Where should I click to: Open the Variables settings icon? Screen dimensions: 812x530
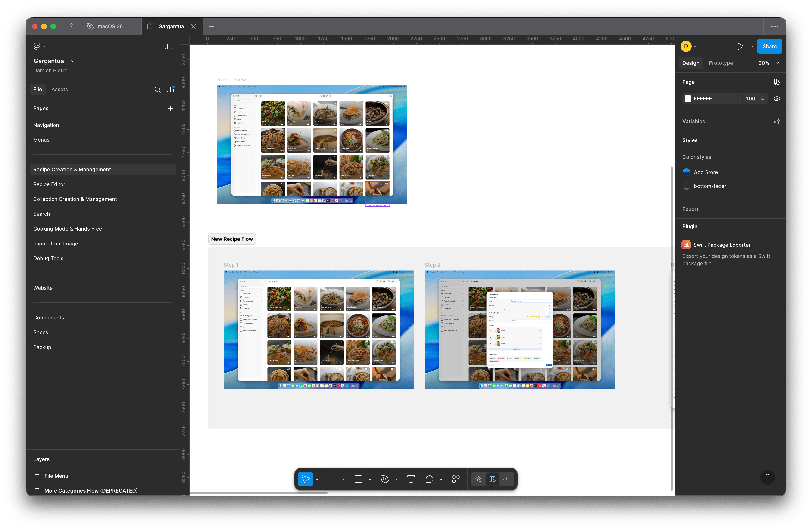[x=777, y=122]
